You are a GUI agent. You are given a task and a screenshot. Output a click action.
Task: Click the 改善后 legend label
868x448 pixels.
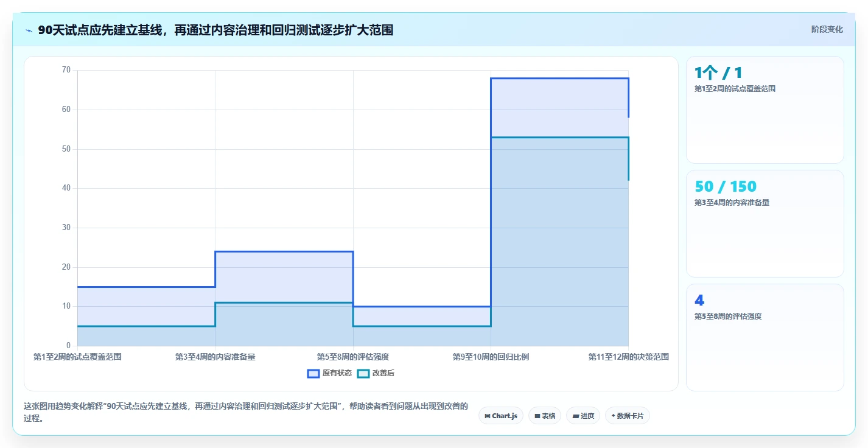click(383, 373)
